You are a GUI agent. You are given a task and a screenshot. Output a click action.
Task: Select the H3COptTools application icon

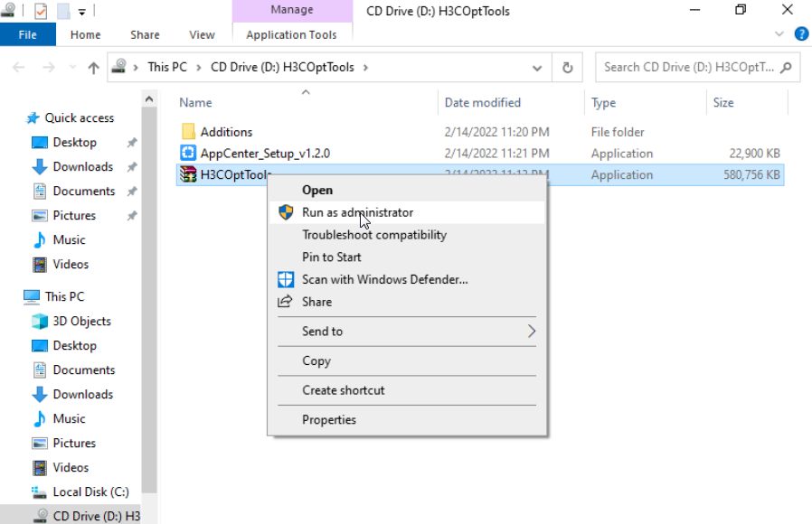[x=188, y=175]
